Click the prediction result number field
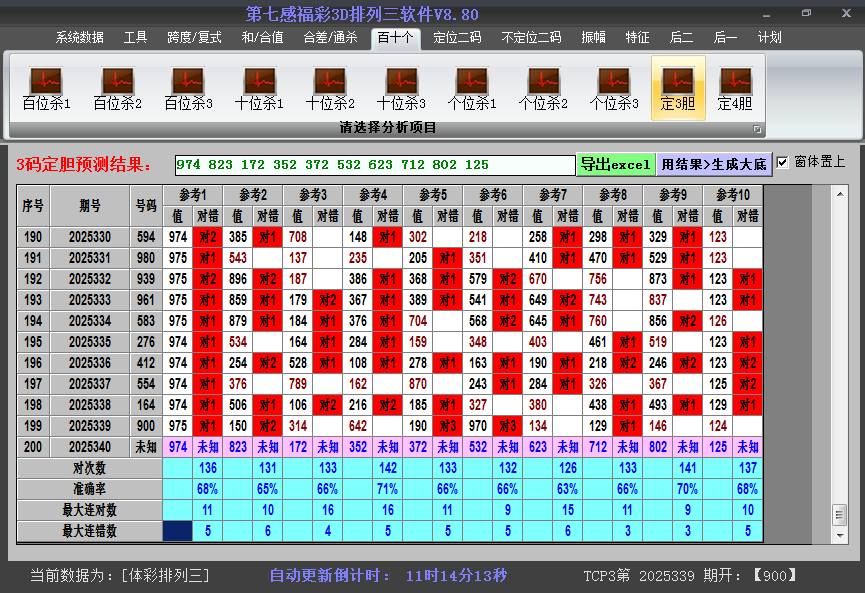The width and height of the screenshot is (865, 593). pos(374,164)
